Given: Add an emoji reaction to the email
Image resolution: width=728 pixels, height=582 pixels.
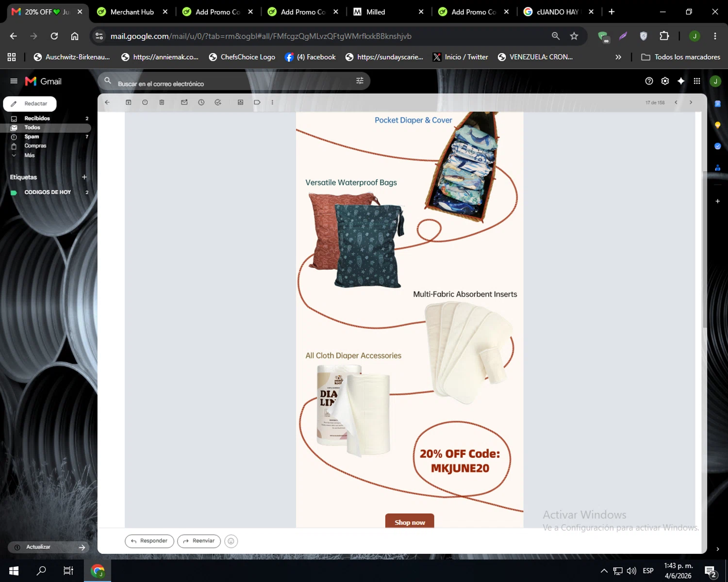Looking at the screenshot, I should 231,541.
